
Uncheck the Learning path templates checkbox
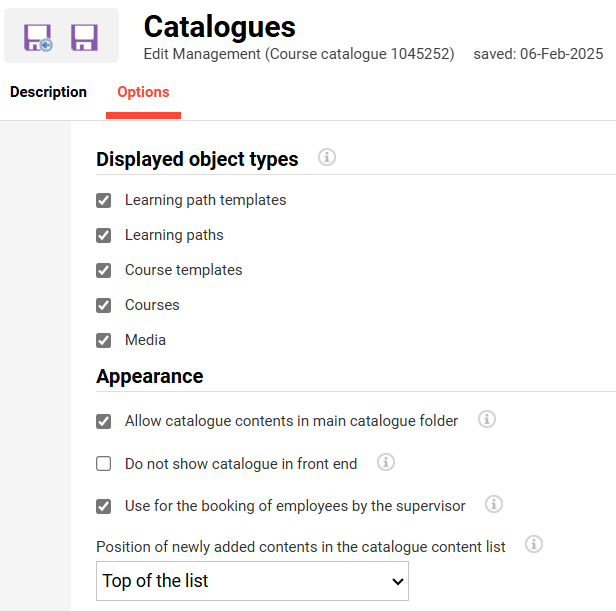[x=104, y=200]
